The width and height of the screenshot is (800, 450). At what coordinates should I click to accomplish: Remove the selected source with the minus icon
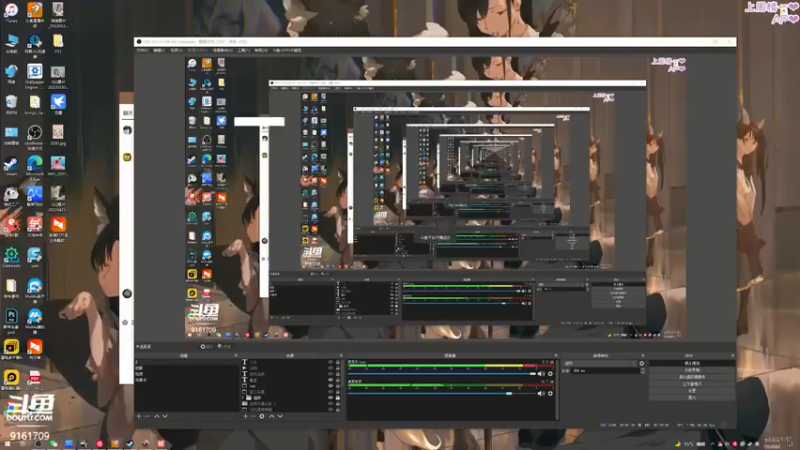[254, 416]
